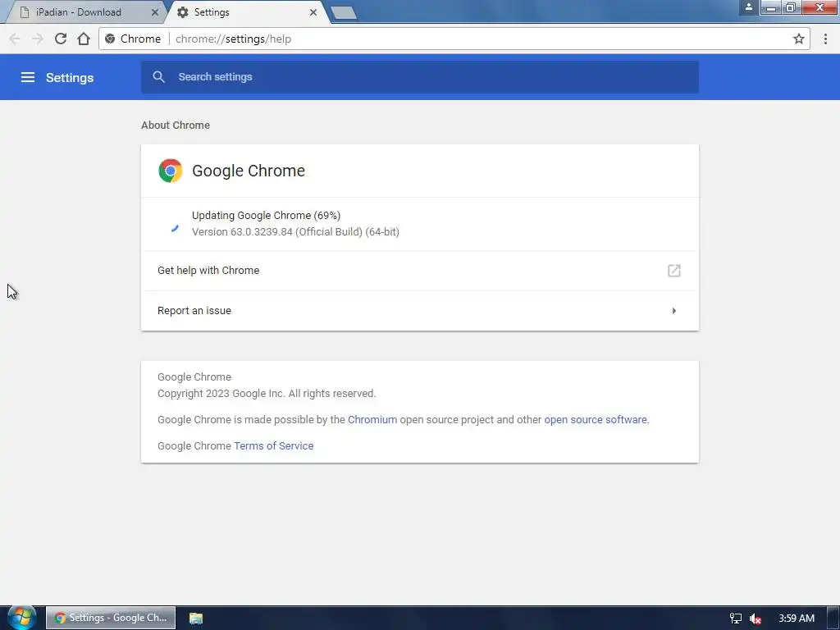Close the iPadian - Download tab
Viewport: 840px width, 630px height.
click(x=155, y=11)
